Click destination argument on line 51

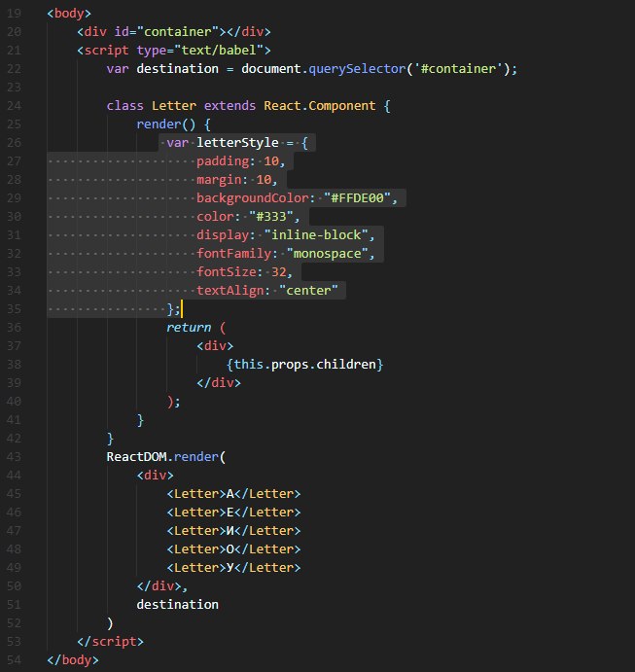point(177,605)
